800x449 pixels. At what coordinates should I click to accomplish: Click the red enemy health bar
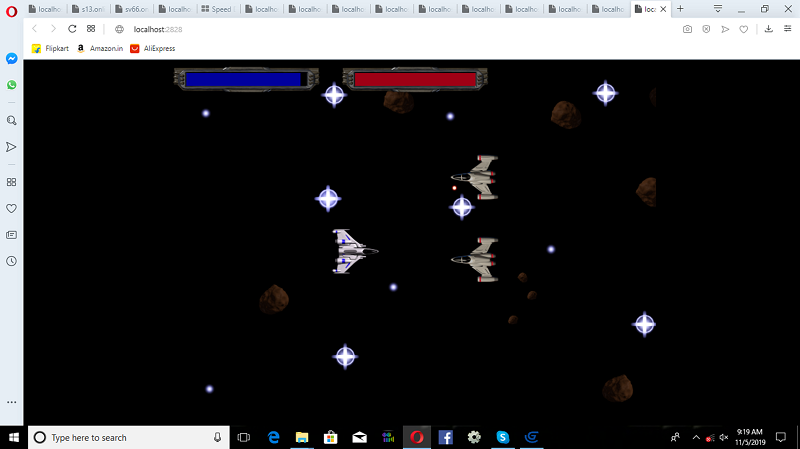[415, 79]
